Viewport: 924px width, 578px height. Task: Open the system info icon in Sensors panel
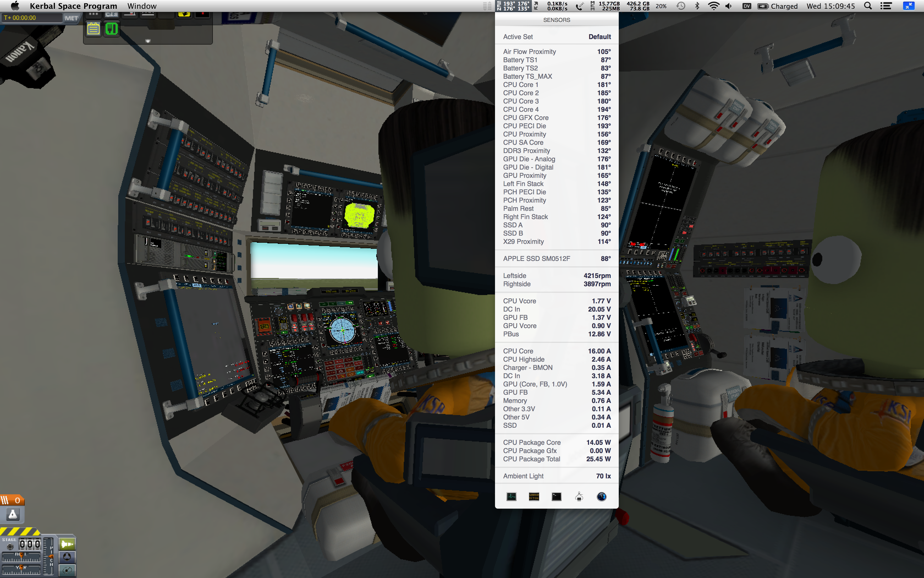[x=579, y=496]
